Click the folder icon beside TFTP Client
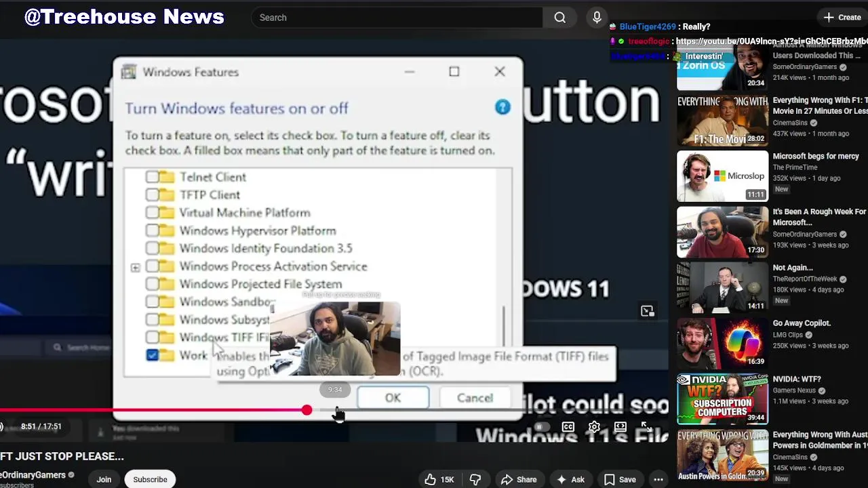The width and height of the screenshot is (868, 488). 166,195
